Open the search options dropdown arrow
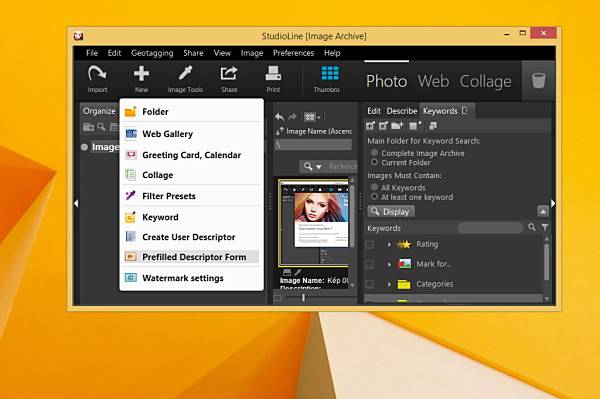 point(319,166)
